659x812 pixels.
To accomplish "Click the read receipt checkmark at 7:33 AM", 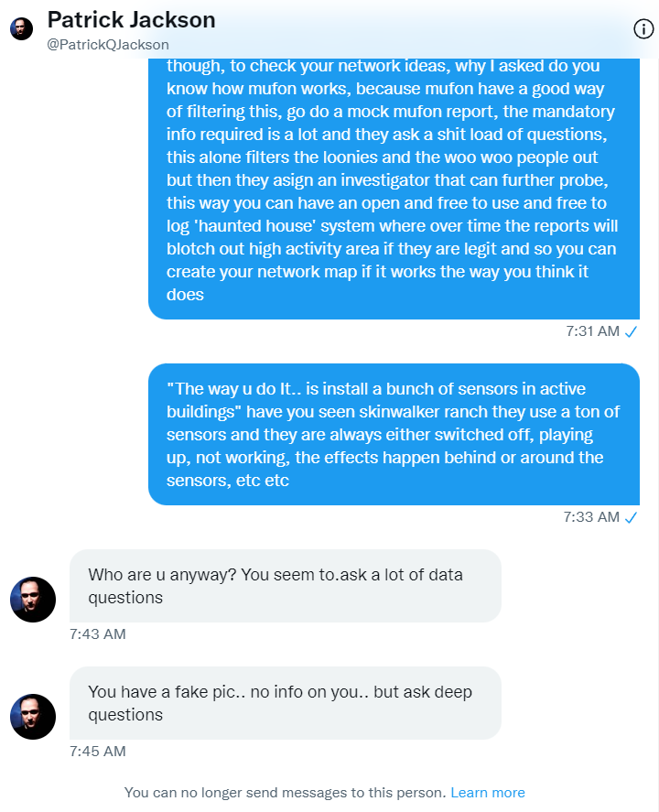I will click(x=630, y=516).
